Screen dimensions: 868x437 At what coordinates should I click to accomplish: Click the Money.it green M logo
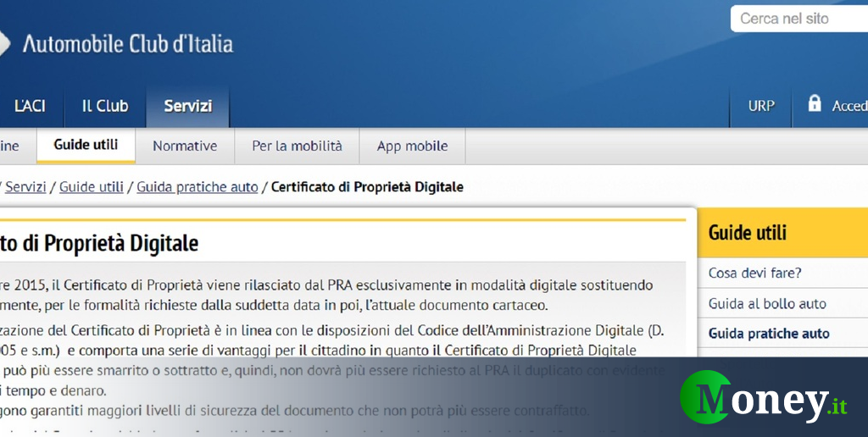click(x=705, y=396)
